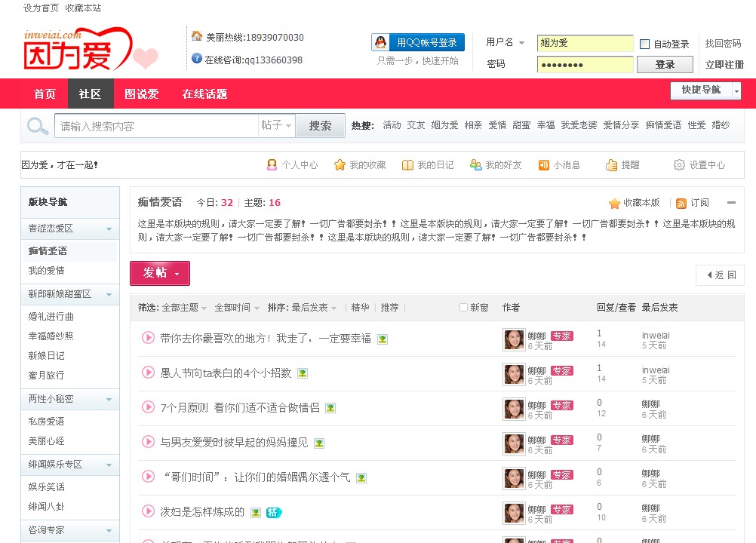Click hot search term 甜蜜
Image resolution: width=756 pixels, height=543 pixels.
click(x=521, y=125)
